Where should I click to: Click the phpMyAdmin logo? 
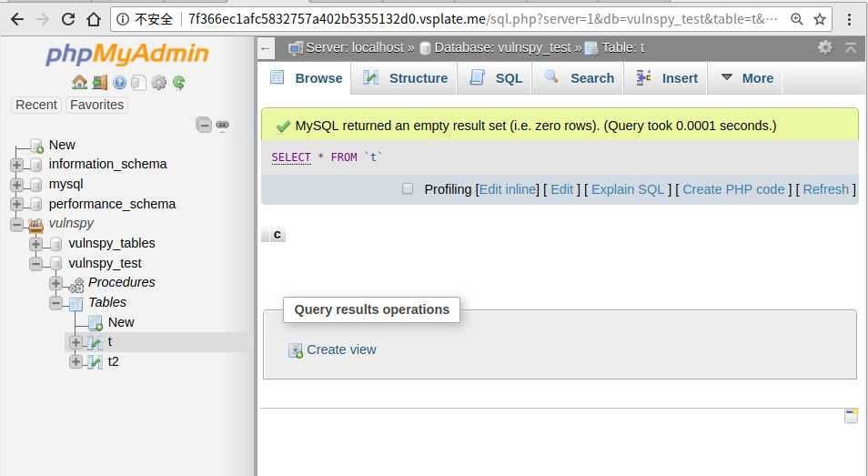[x=126, y=55]
